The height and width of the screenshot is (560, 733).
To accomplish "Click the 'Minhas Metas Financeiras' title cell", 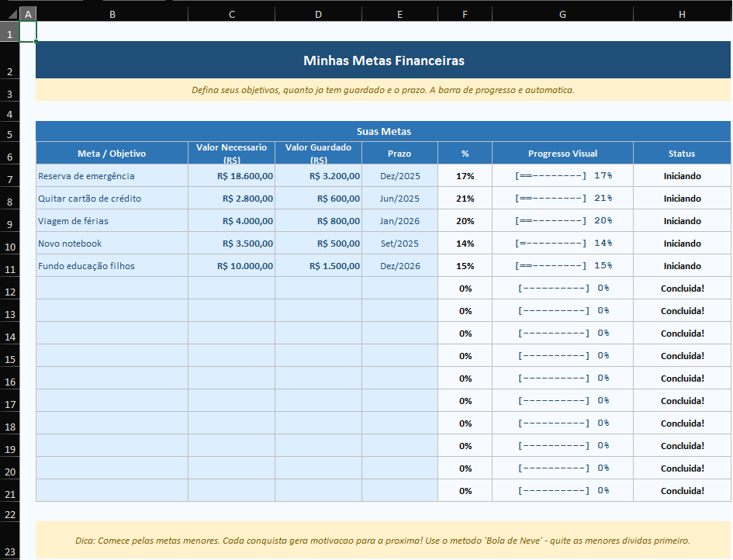I will coord(383,60).
